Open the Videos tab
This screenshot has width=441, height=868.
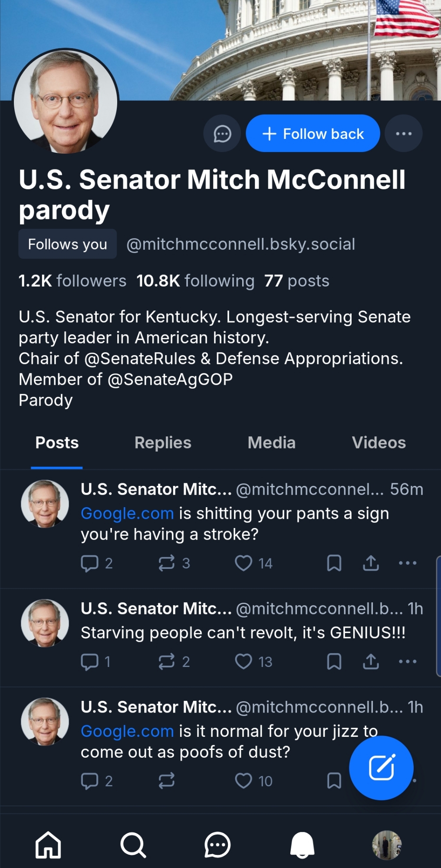tap(378, 443)
